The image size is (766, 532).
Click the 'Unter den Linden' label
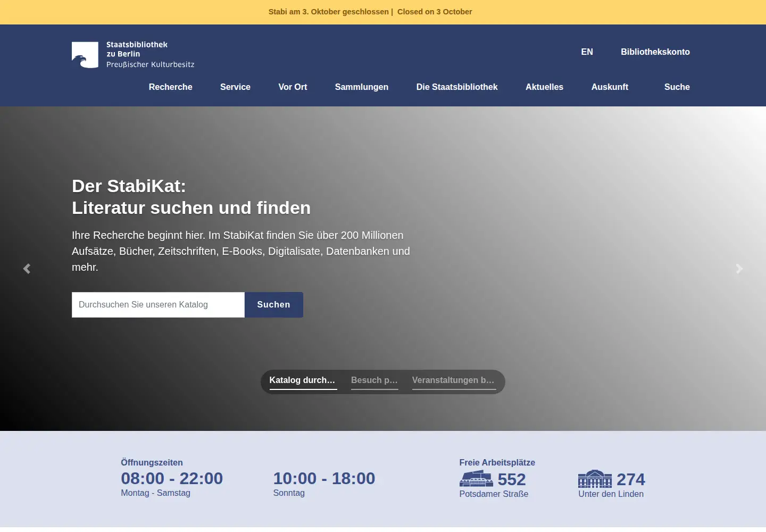[x=611, y=494]
